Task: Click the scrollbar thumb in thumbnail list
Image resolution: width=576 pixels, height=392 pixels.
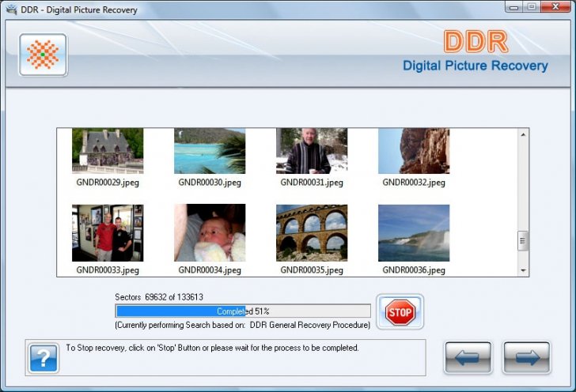Action: click(523, 241)
